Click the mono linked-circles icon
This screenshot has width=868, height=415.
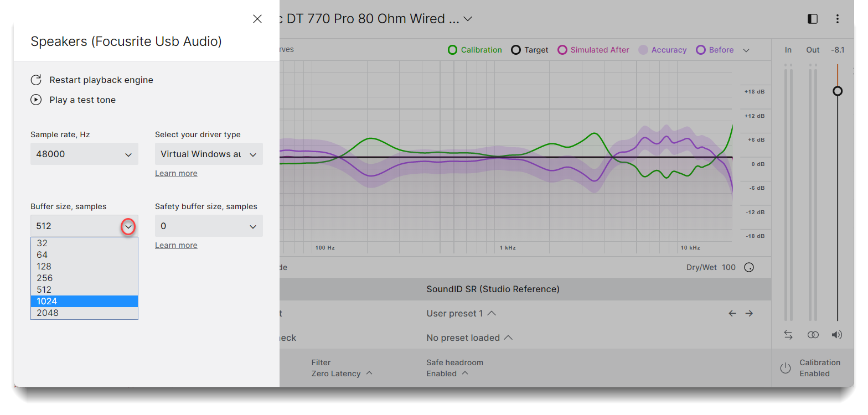(813, 335)
